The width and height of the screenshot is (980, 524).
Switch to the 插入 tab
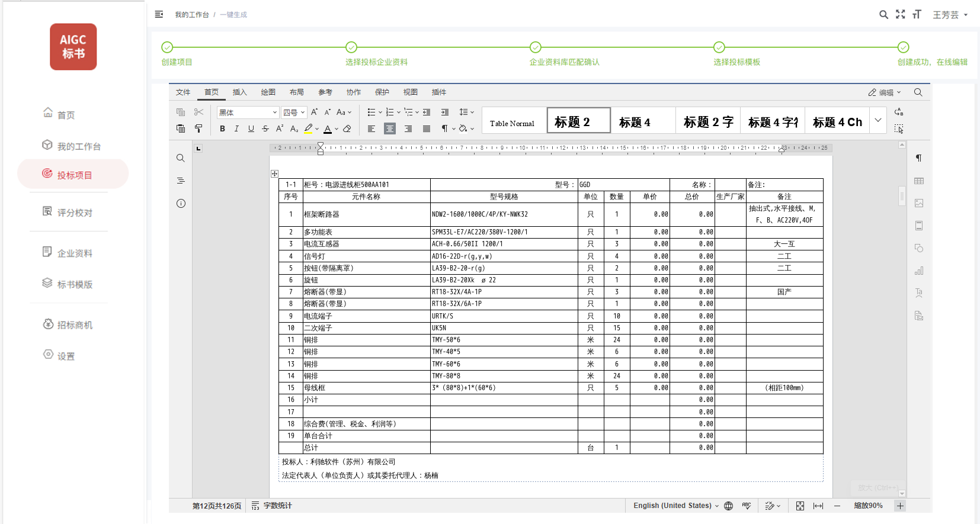[240, 92]
